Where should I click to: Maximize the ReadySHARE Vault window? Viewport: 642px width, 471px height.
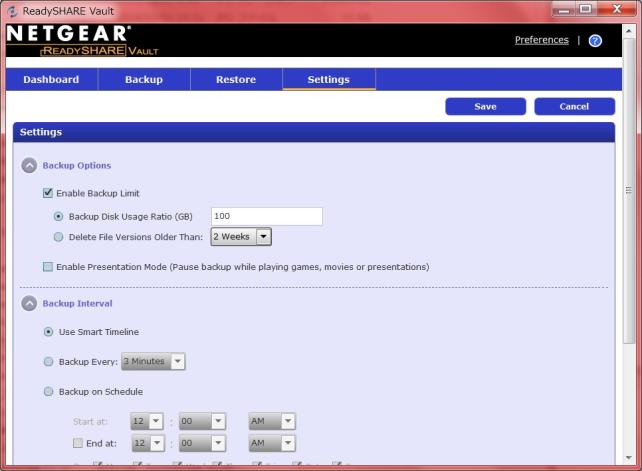(x=585, y=9)
